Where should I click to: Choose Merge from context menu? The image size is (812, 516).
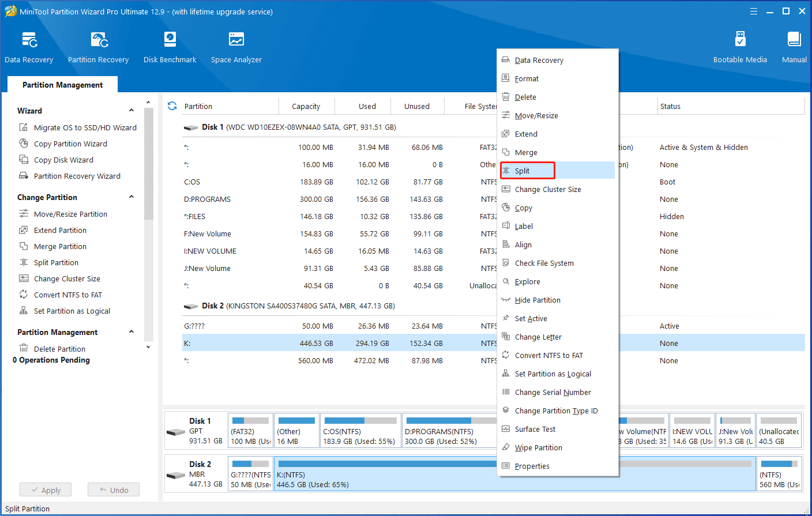pyautogui.click(x=557, y=152)
